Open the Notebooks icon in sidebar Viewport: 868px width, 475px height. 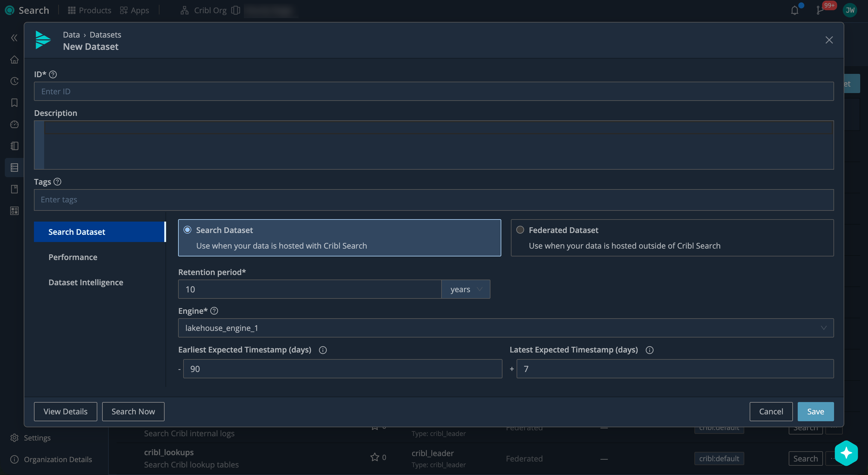(14, 146)
